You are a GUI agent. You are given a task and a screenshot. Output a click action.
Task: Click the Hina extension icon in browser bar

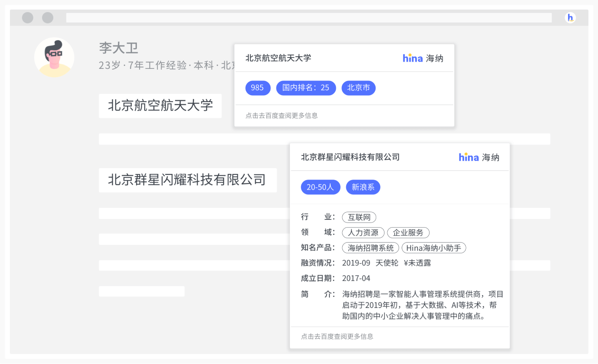[570, 18]
